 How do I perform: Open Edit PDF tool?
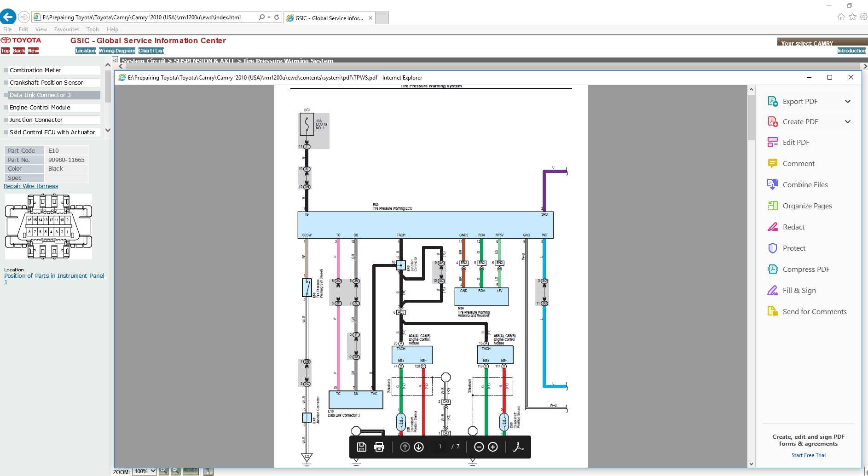click(x=795, y=142)
